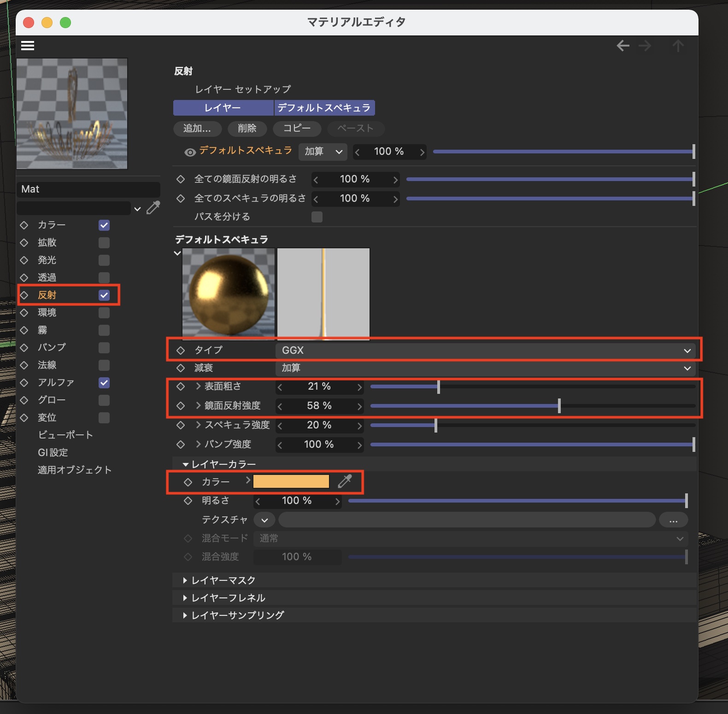Click the 追加... button

pyautogui.click(x=197, y=129)
